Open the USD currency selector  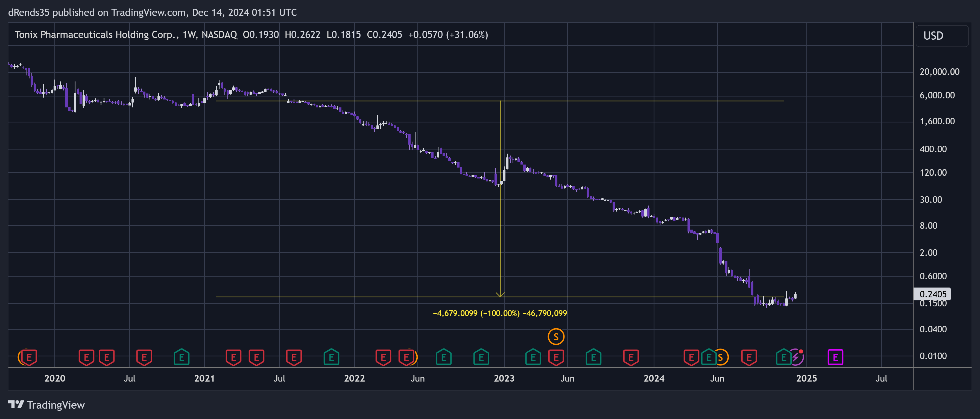pyautogui.click(x=941, y=36)
